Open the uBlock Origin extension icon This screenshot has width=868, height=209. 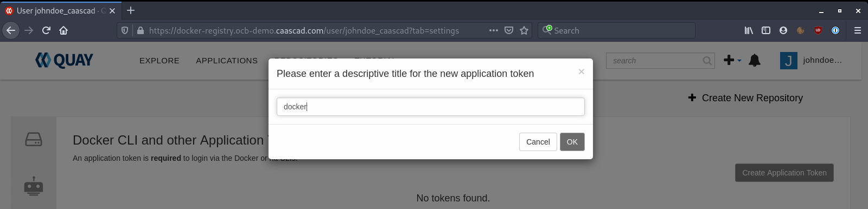(x=818, y=30)
